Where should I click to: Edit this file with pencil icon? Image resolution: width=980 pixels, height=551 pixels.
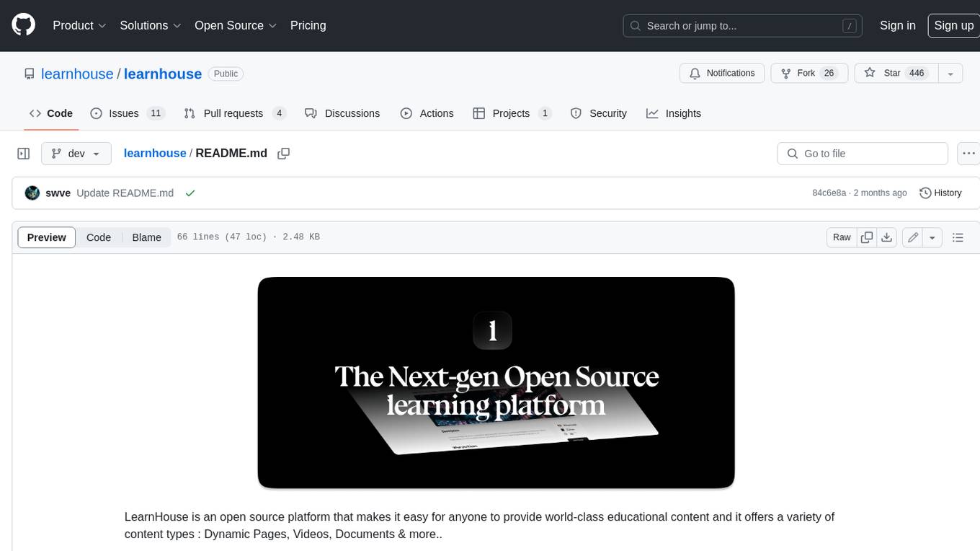[913, 237]
